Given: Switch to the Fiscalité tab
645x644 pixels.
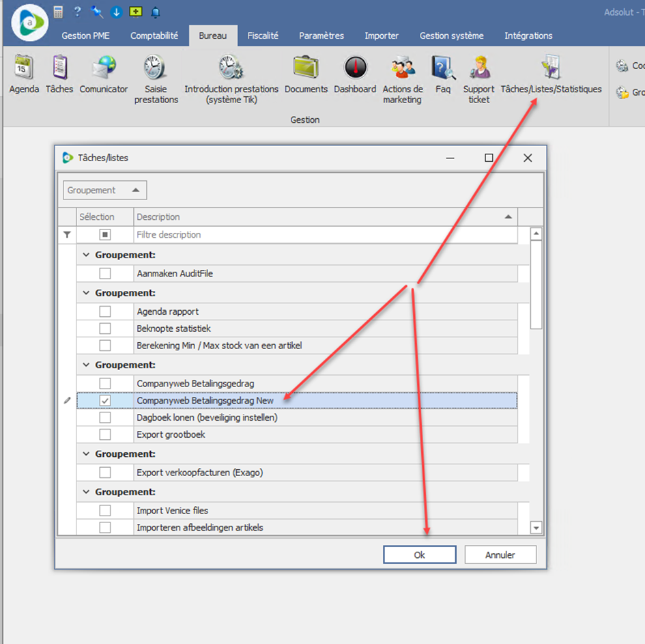Looking at the screenshot, I should pos(263,36).
